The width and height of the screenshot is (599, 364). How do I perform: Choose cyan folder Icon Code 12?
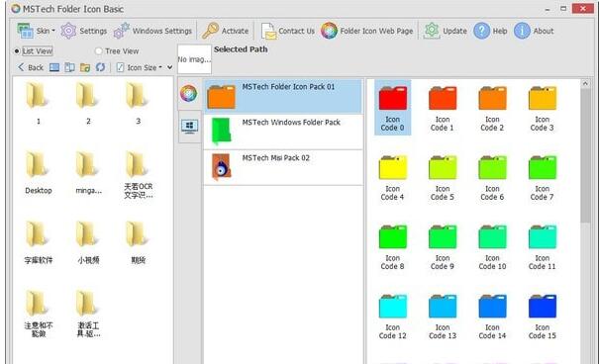(x=392, y=317)
